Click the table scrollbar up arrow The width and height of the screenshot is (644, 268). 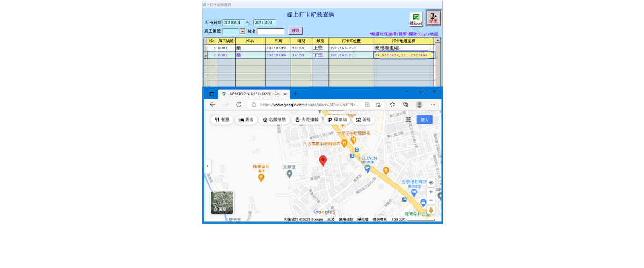click(x=437, y=40)
